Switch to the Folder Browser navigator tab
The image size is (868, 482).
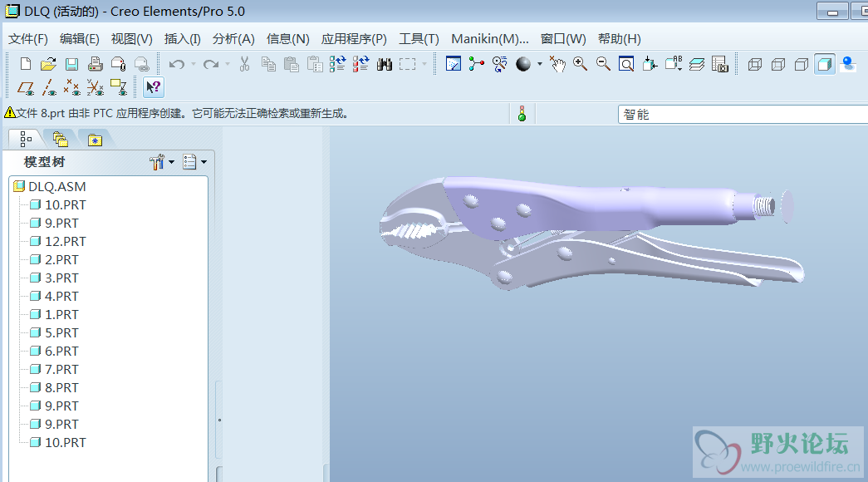61,139
